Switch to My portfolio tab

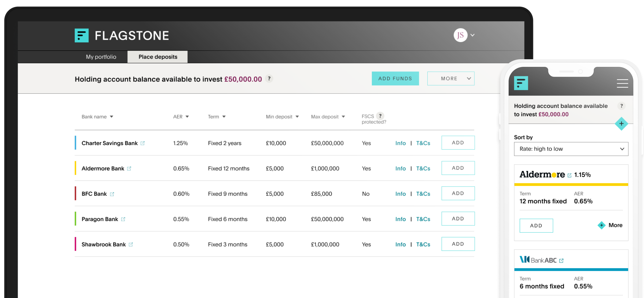[101, 57]
